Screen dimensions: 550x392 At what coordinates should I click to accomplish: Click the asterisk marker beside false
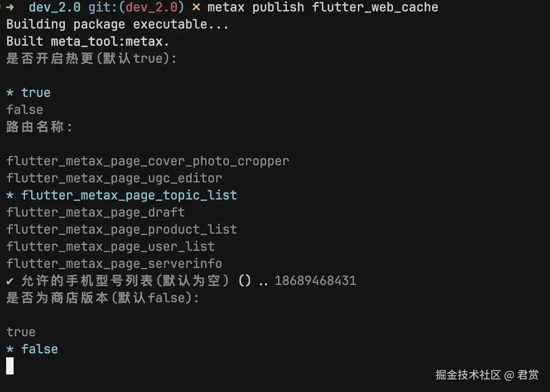[x=11, y=349]
